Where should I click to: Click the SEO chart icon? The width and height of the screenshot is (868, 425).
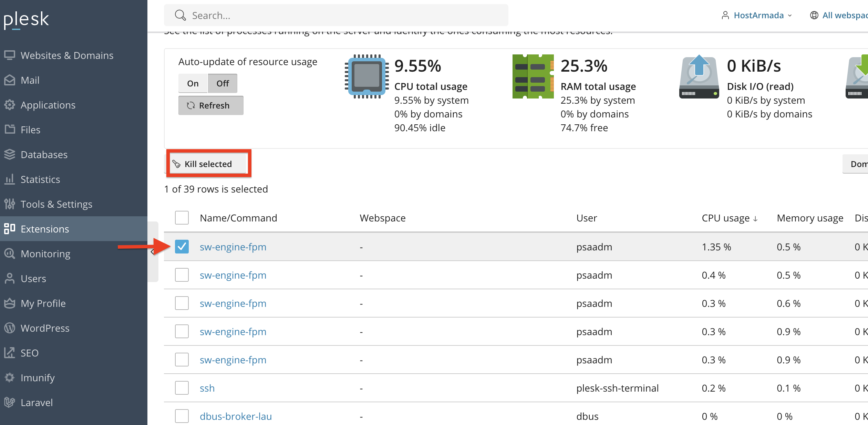(10, 353)
